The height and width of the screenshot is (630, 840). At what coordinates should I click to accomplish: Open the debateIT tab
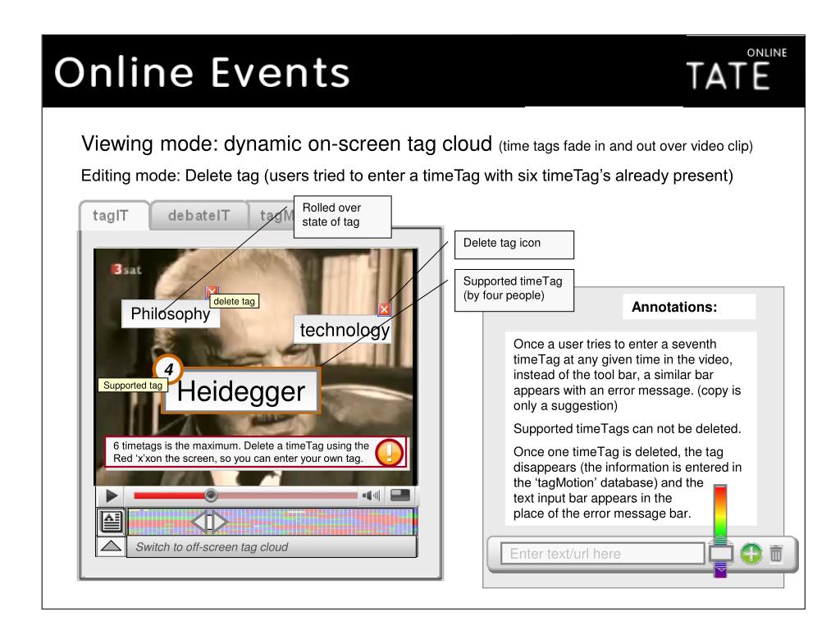coord(199,216)
